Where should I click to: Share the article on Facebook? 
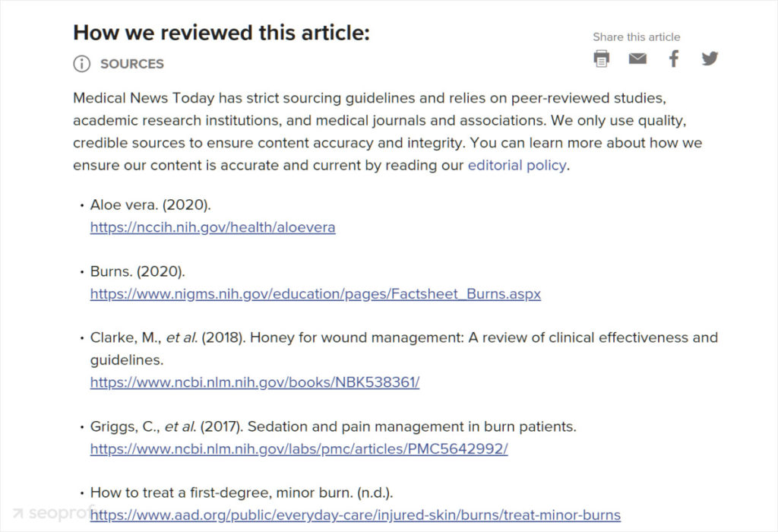673,59
